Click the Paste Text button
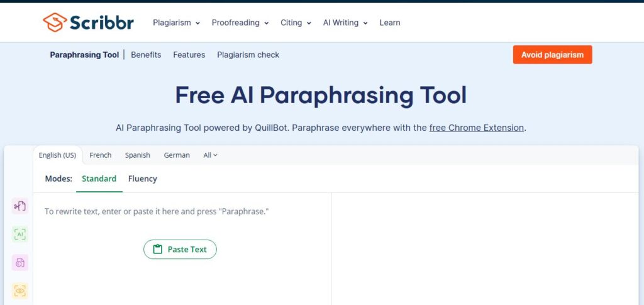This screenshot has width=644, height=305. pos(180,249)
